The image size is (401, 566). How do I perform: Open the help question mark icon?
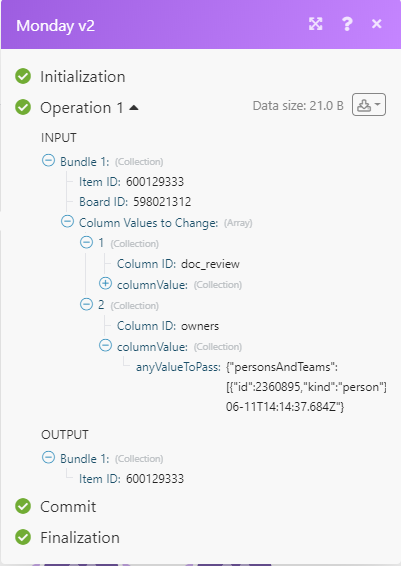(x=347, y=24)
